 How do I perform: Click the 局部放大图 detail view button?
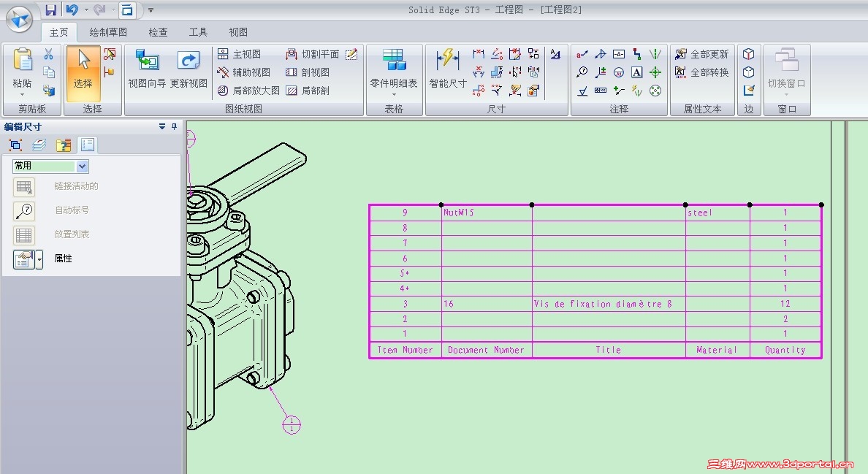pos(248,91)
